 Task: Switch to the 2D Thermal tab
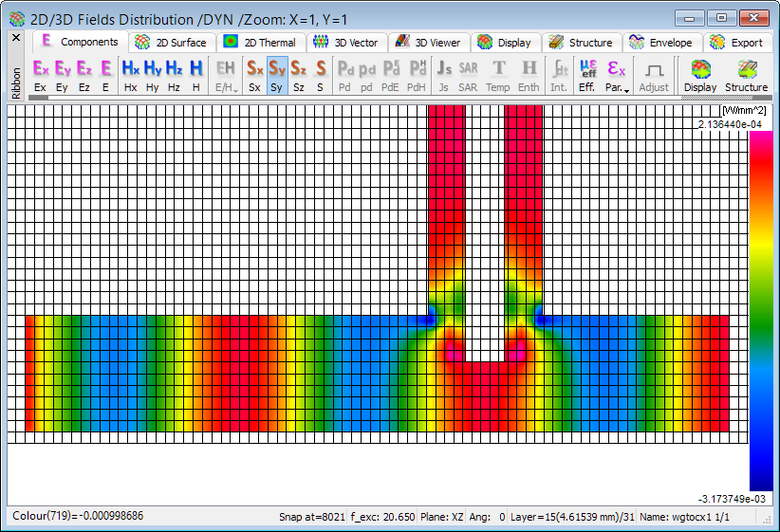coord(260,43)
